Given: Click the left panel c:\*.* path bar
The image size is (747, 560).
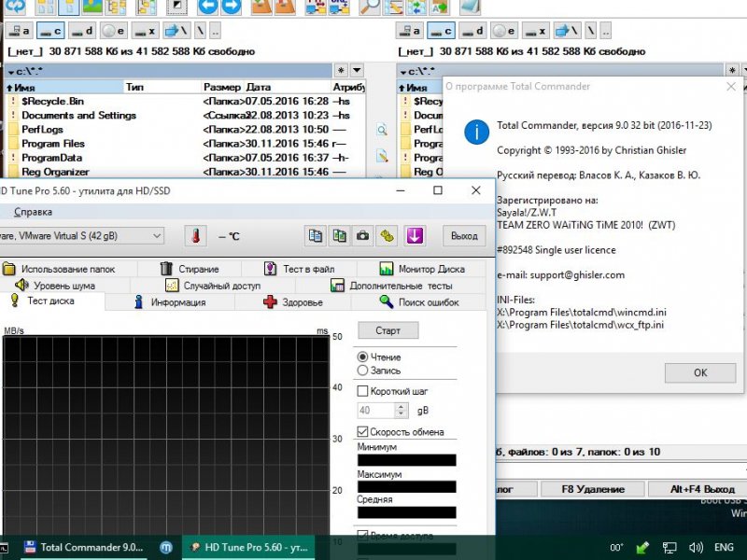Looking at the screenshot, I should pos(169,72).
